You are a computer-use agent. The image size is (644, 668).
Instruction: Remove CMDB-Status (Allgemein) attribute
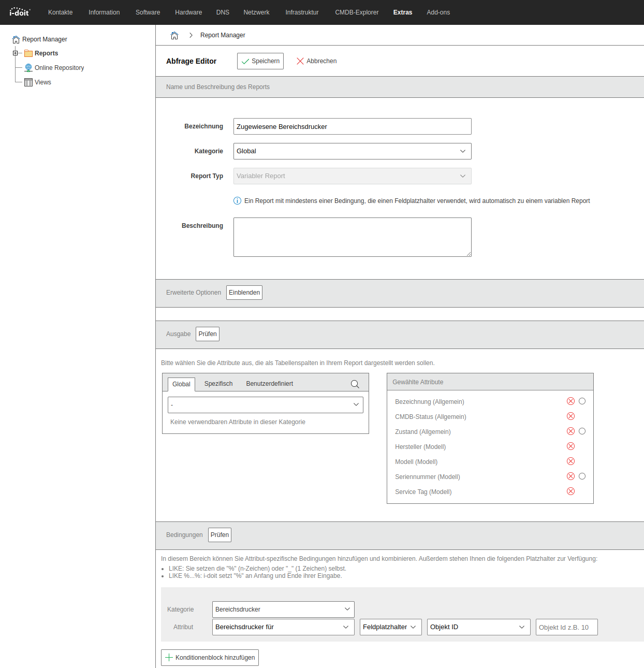570,416
